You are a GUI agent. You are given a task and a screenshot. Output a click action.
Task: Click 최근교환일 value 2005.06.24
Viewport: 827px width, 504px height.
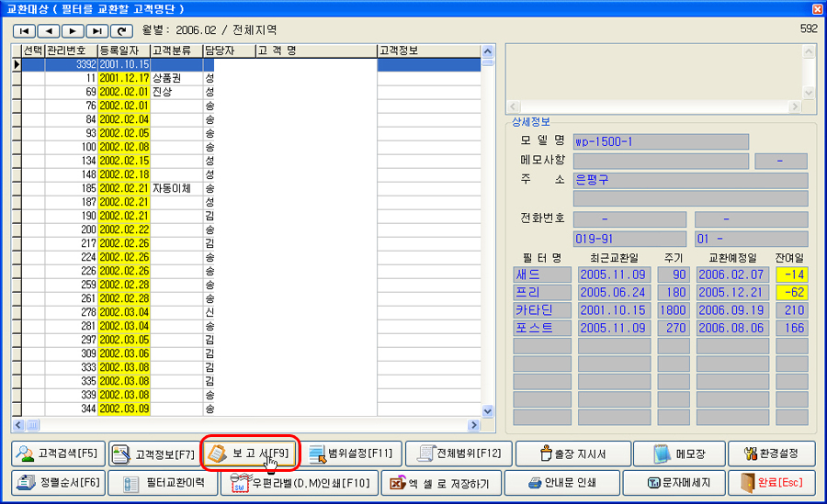[x=614, y=292]
